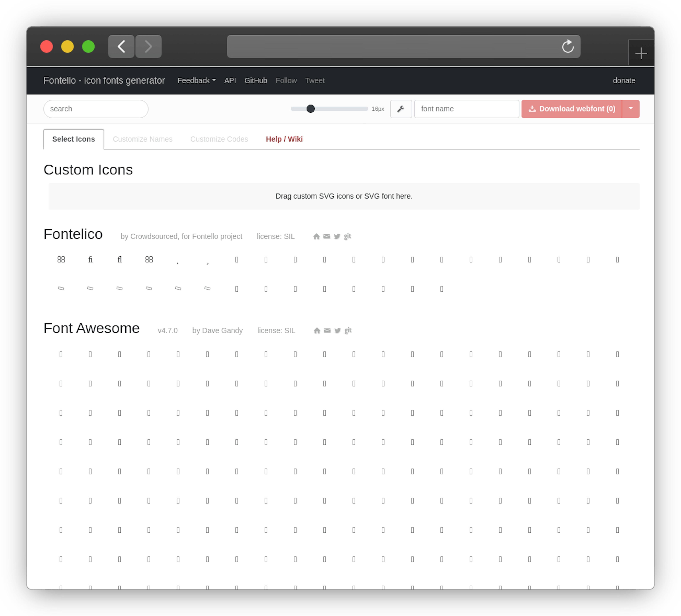
Task: Open Customize Names tab
Action: coord(143,139)
